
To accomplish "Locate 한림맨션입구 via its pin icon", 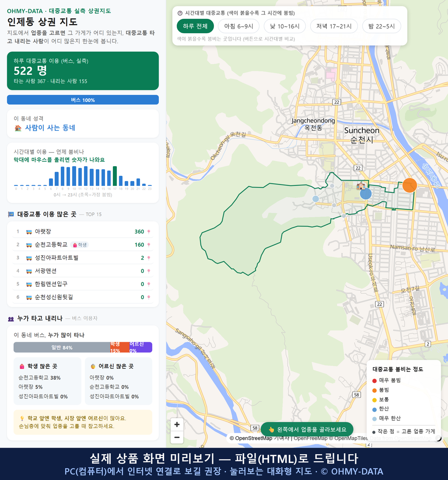I will tap(149, 285).
